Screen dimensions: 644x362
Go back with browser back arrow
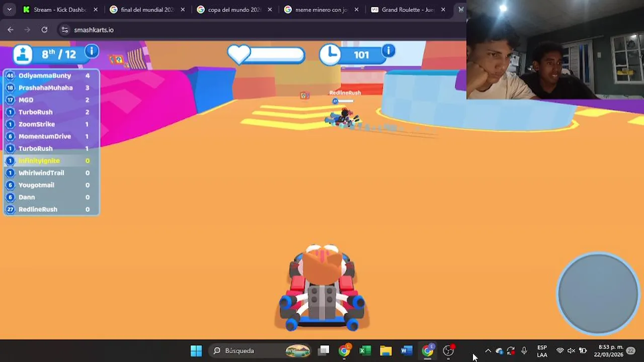(11, 30)
